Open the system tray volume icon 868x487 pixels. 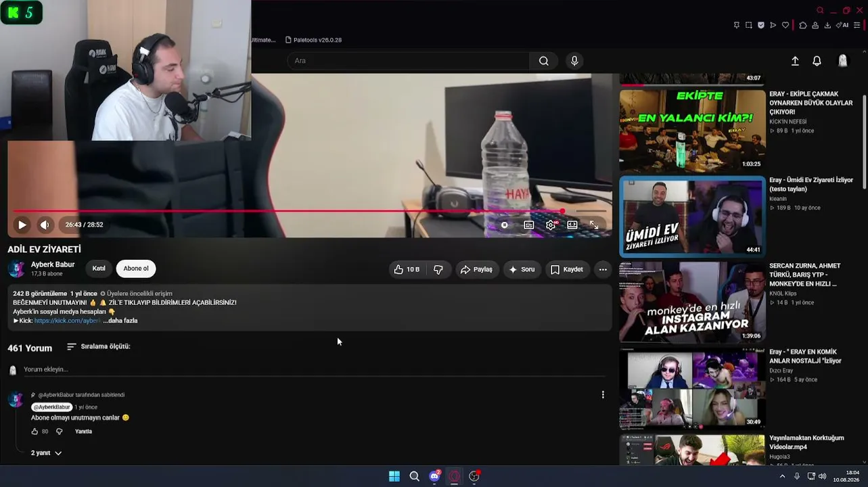(823, 476)
